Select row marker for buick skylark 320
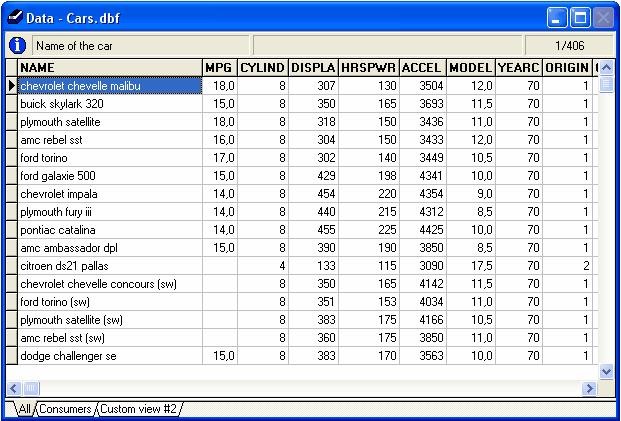 click(12, 104)
